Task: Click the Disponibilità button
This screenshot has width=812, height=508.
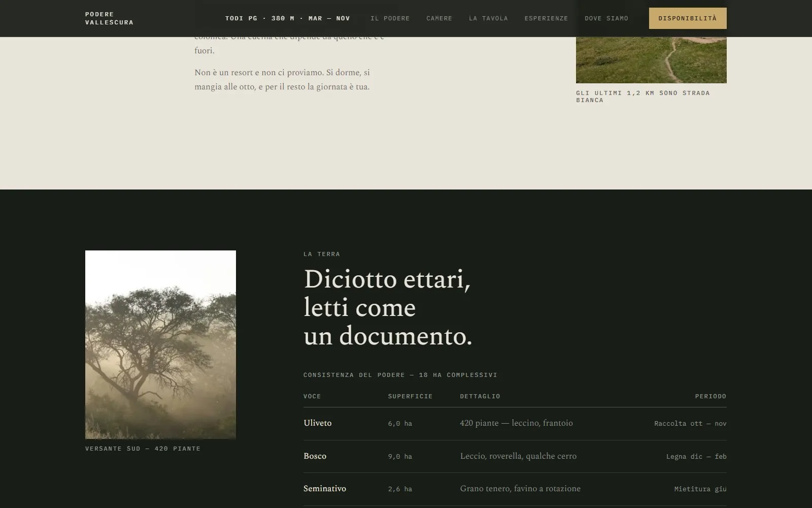Action: pos(688,18)
